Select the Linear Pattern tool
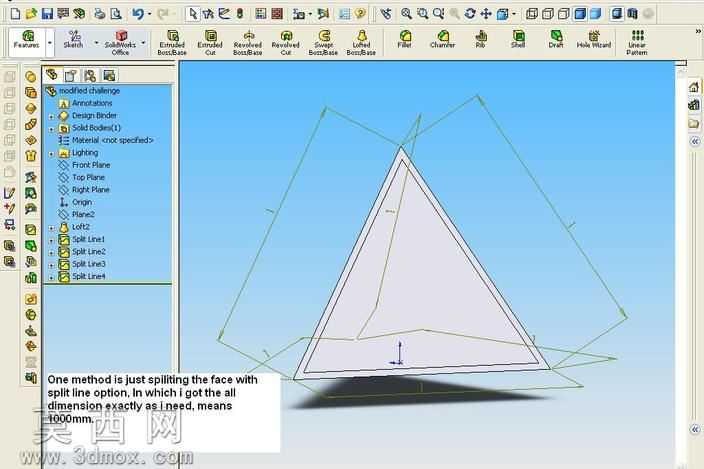 (637, 43)
